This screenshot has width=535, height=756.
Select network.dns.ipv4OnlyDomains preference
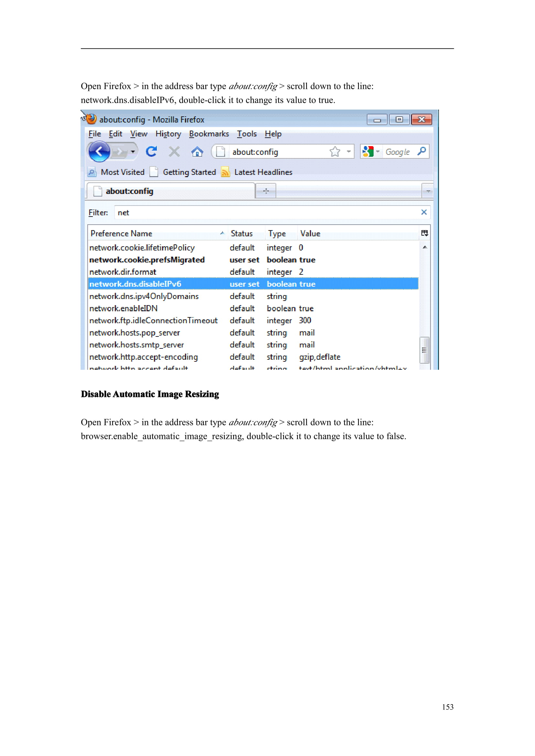253,296
